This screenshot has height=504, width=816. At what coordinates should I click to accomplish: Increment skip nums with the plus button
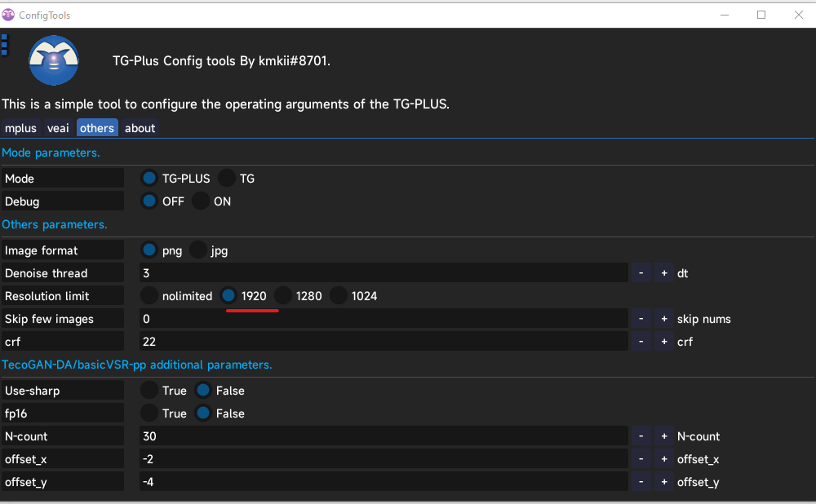663,318
